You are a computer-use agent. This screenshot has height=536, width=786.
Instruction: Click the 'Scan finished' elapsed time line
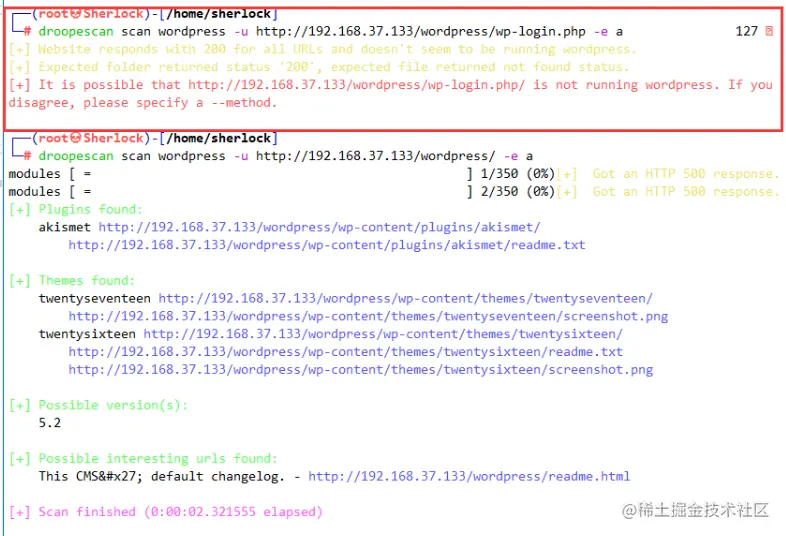tap(165, 512)
